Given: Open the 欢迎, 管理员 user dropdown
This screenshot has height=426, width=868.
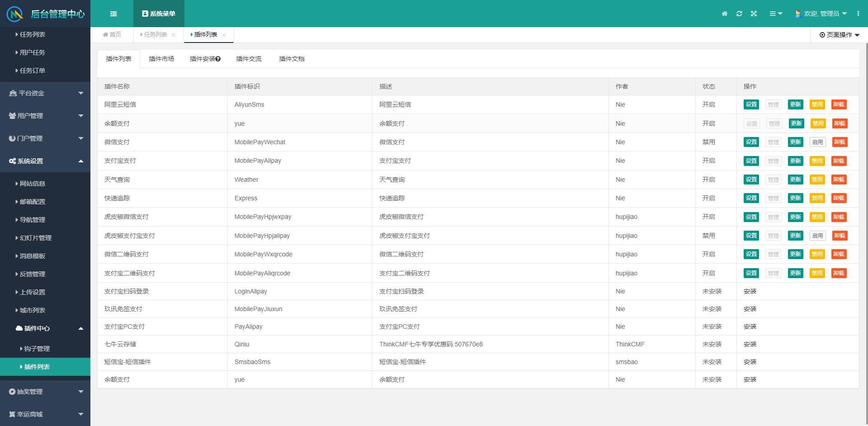Looking at the screenshot, I should pyautogui.click(x=821, y=14).
